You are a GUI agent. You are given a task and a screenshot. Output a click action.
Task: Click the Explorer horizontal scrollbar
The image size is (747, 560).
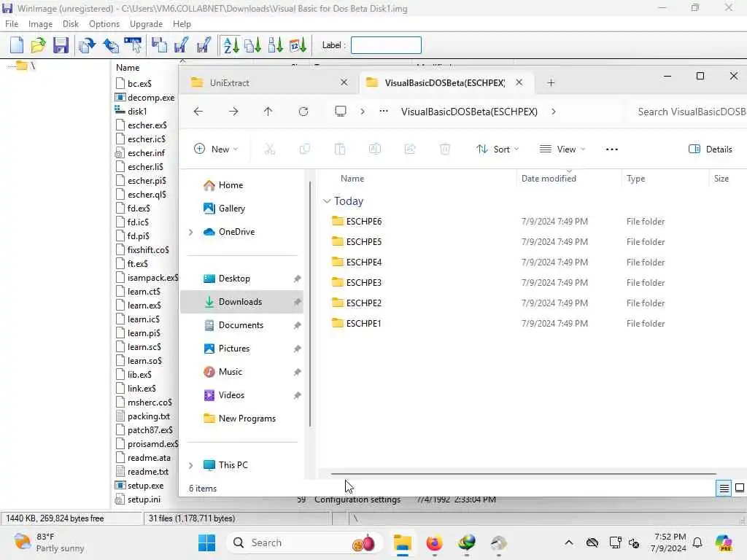pyautogui.click(x=523, y=474)
